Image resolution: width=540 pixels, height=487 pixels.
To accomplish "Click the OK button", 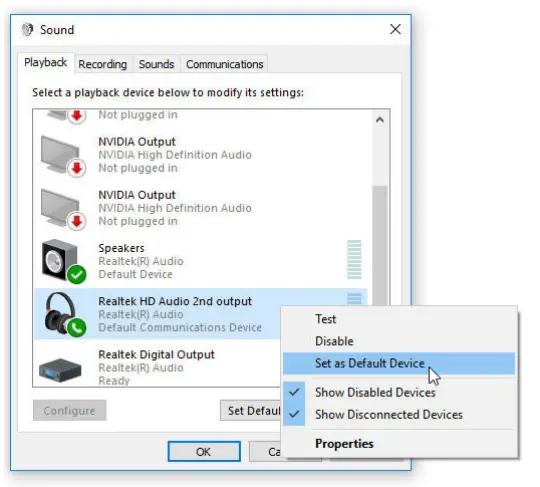I will pyautogui.click(x=204, y=452).
